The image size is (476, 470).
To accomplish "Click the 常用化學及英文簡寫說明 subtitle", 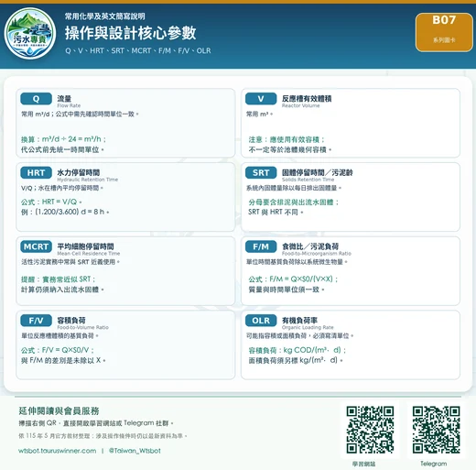I will (104, 16).
